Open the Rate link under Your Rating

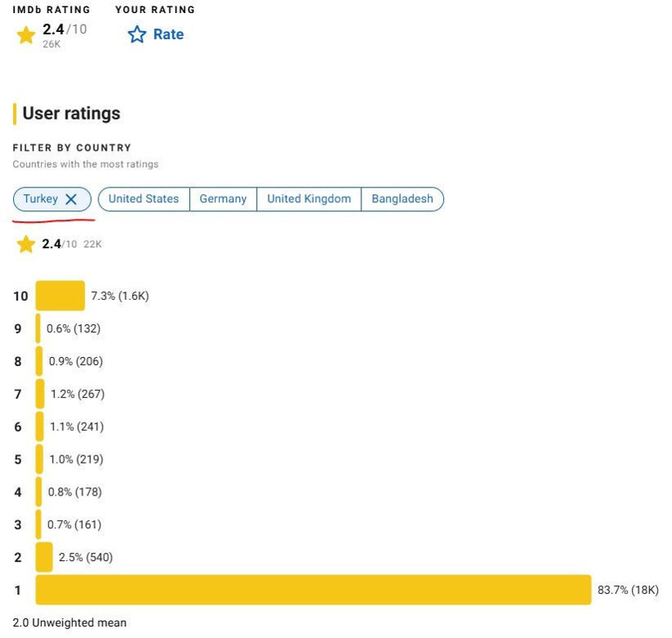[169, 34]
